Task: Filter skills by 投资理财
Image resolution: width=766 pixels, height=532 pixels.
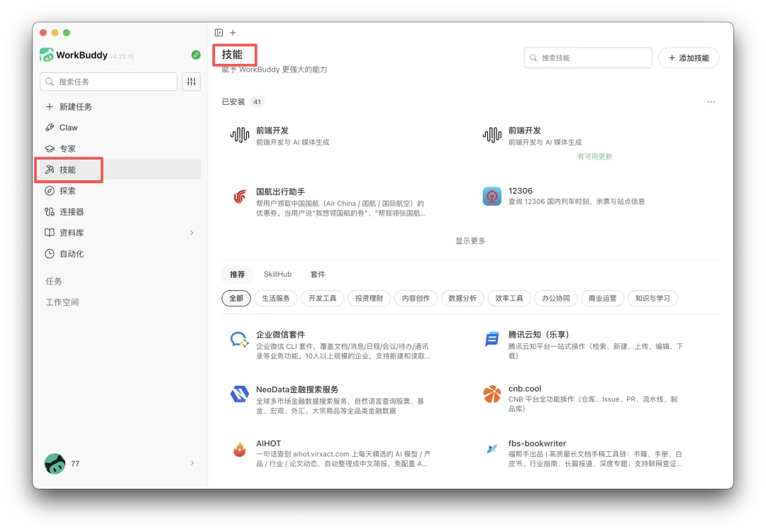Action: (370, 299)
